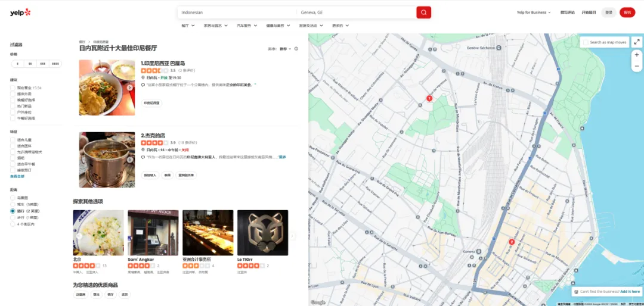The image size is (644, 306).
Task: Click the Yelp logo
Action: [20, 13]
